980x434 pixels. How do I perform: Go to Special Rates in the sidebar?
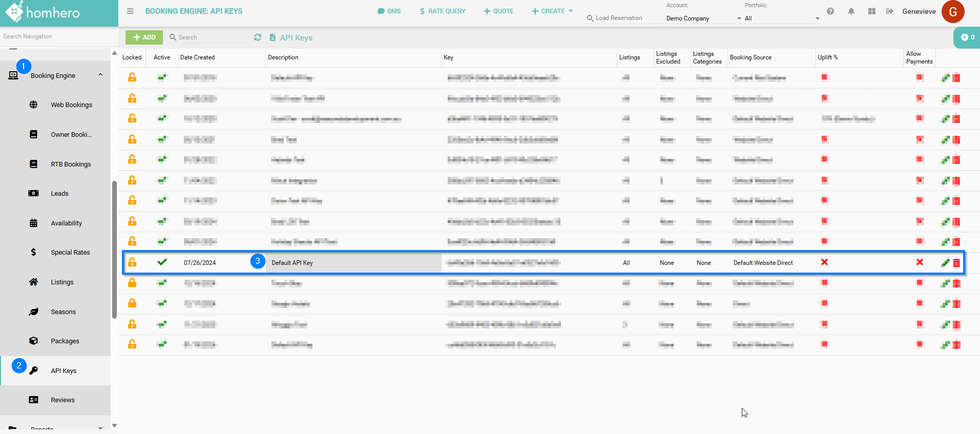[70, 253]
